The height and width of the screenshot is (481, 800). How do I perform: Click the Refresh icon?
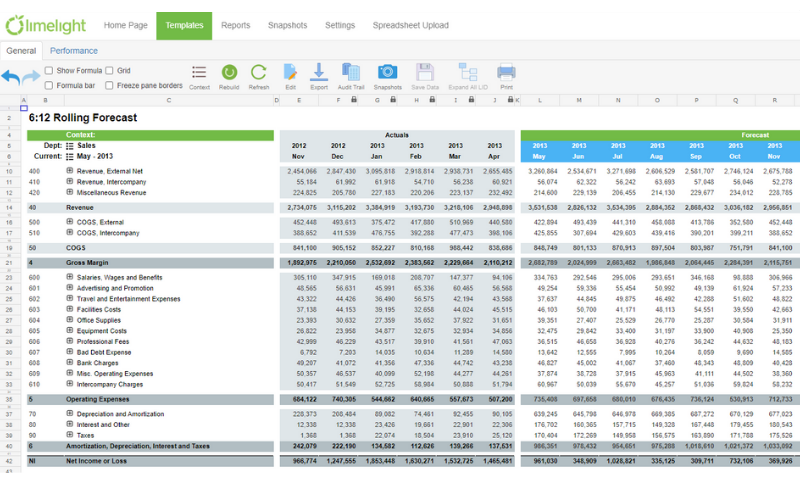(x=259, y=72)
